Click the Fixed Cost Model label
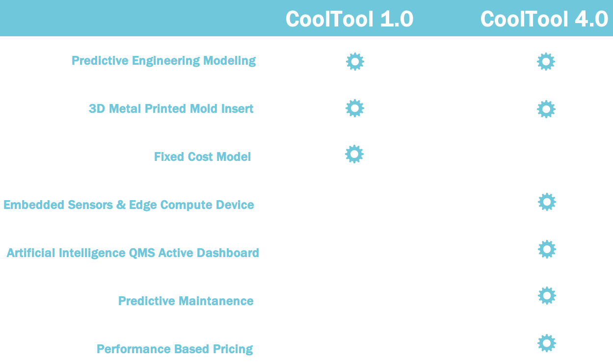 203,156
